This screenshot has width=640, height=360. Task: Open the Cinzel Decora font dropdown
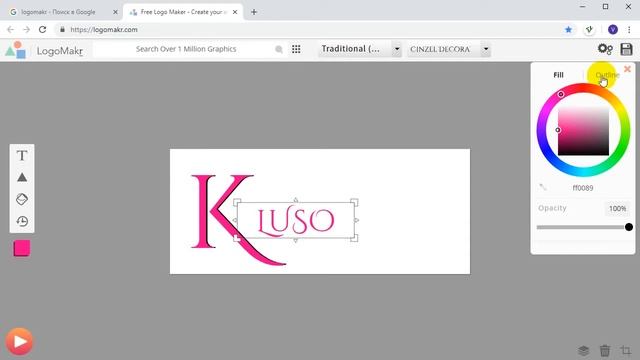coord(449,49)
